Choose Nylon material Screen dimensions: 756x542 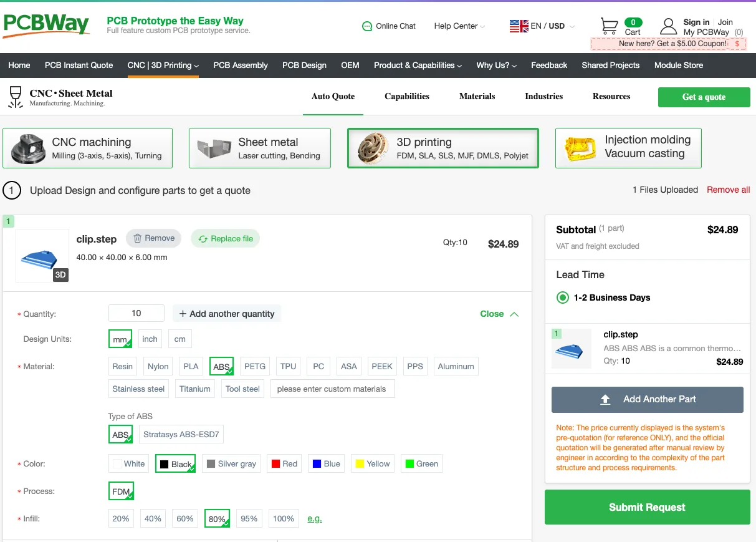[x=158, y=366]
